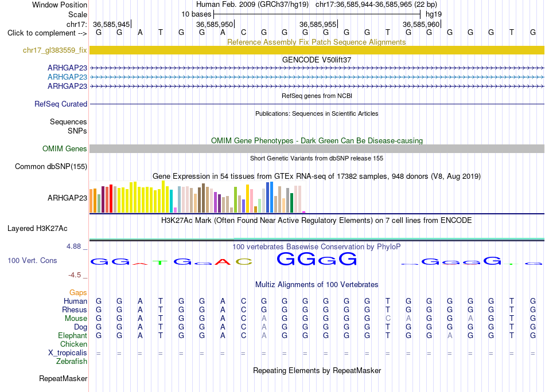The image size is (545, 392).
Task: Click the gray OMIM Genes item bar
Action: pyautogui.click(x=317, y=148)
